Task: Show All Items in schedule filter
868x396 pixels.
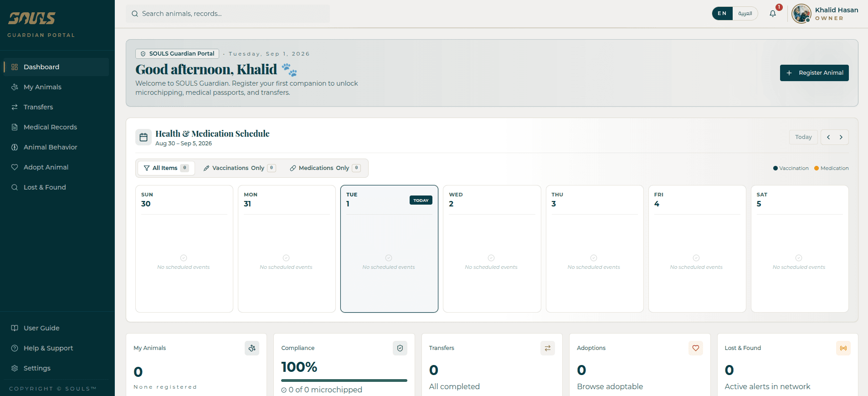Action: click(x=166, y=168)
